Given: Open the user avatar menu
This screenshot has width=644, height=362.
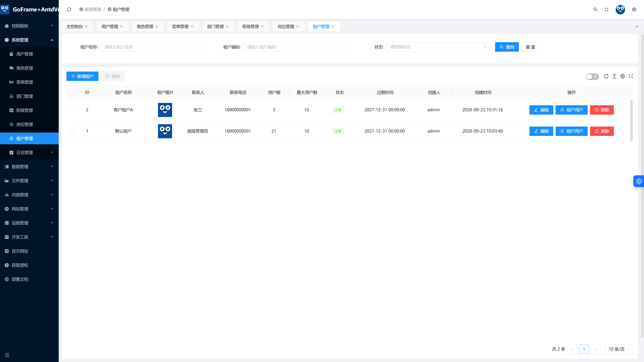Looking at the screenshot, I should (620, 10).
